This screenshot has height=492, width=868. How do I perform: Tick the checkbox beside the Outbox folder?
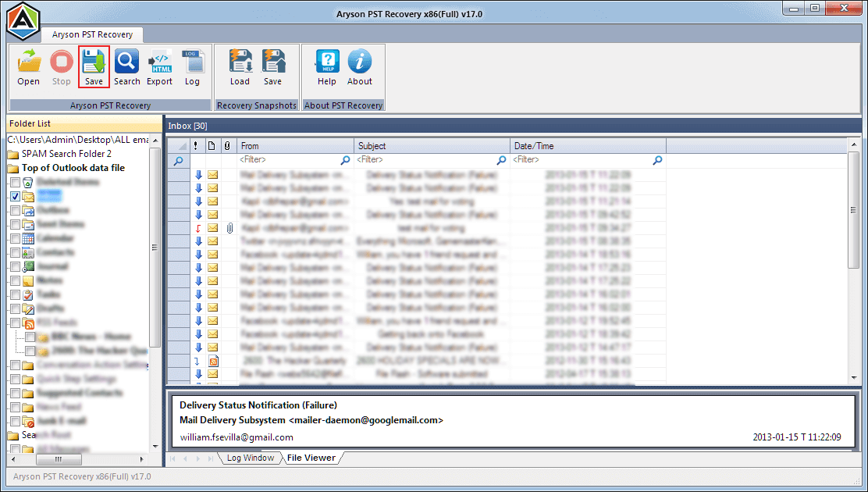coord(15,211)
